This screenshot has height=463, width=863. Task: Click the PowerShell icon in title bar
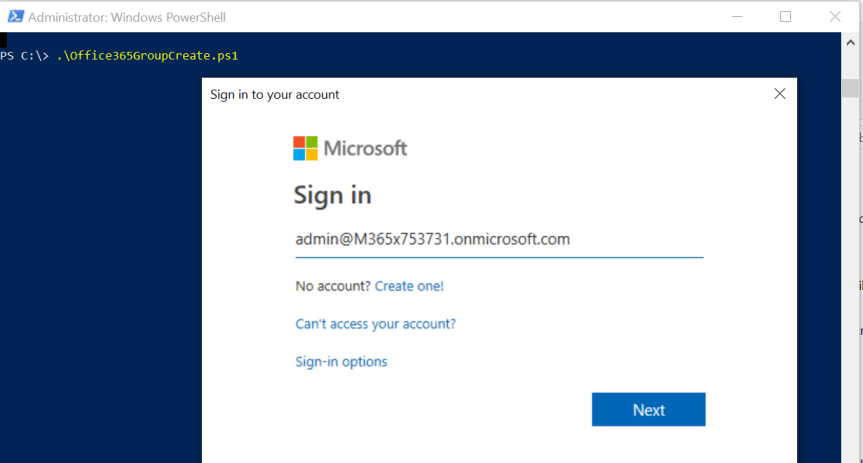[16, 16]
